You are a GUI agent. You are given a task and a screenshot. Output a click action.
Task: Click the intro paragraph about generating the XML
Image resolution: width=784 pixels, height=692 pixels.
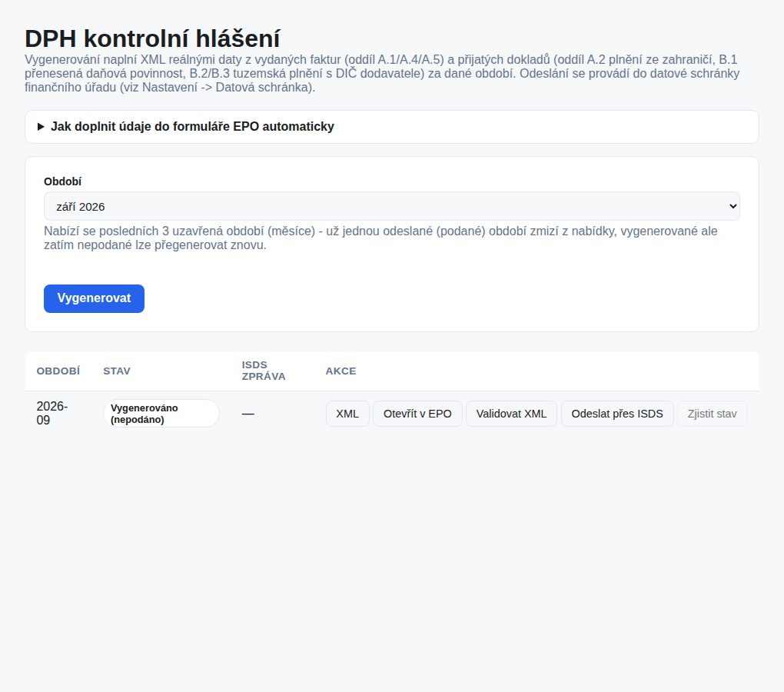(382, 74)
